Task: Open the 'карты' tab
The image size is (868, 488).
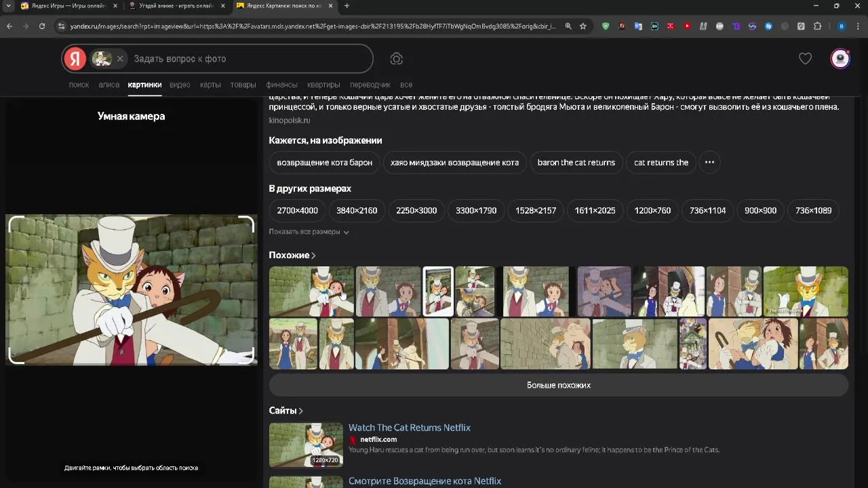Action: click(x=210, y=85)
